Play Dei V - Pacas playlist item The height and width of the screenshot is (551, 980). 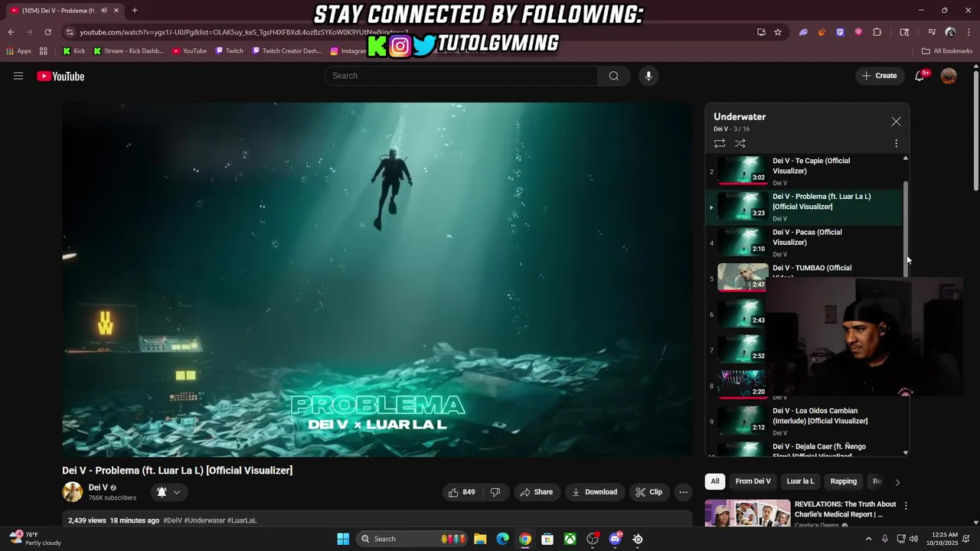(803, 243)
